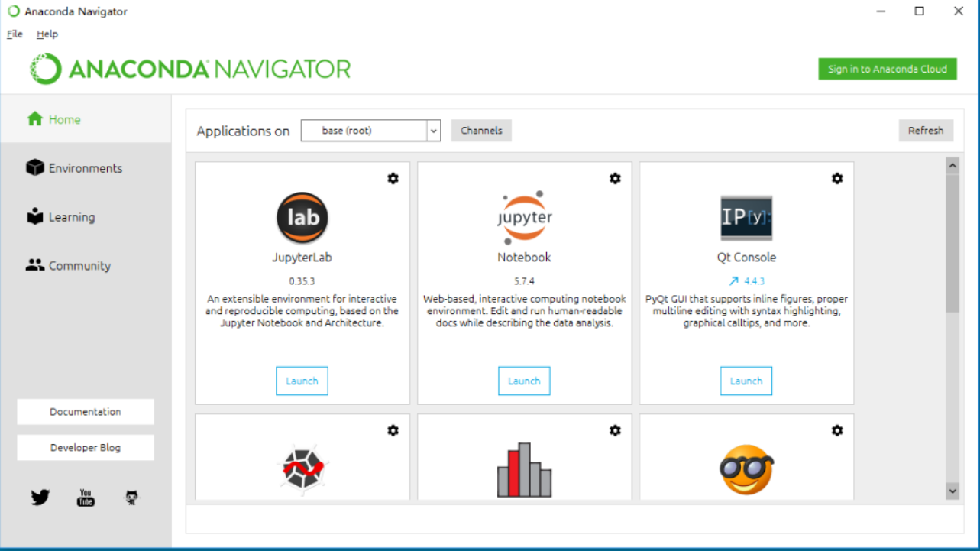Click the 'Applications on' label

pyautogui.click(x=243, y=131)
